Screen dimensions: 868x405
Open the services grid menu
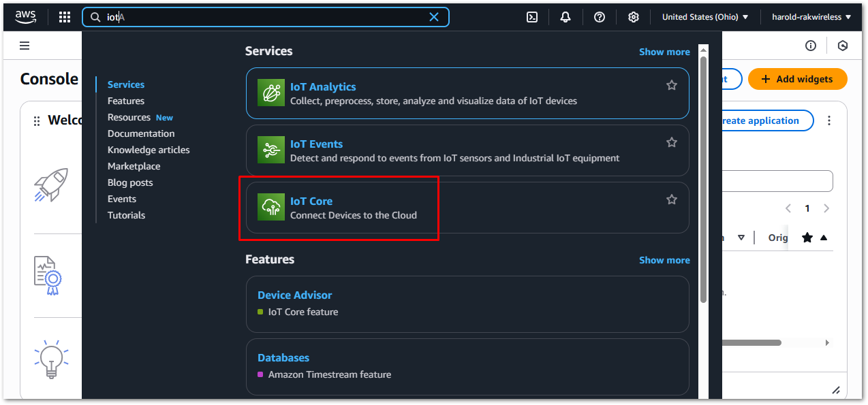pos(64,16)
